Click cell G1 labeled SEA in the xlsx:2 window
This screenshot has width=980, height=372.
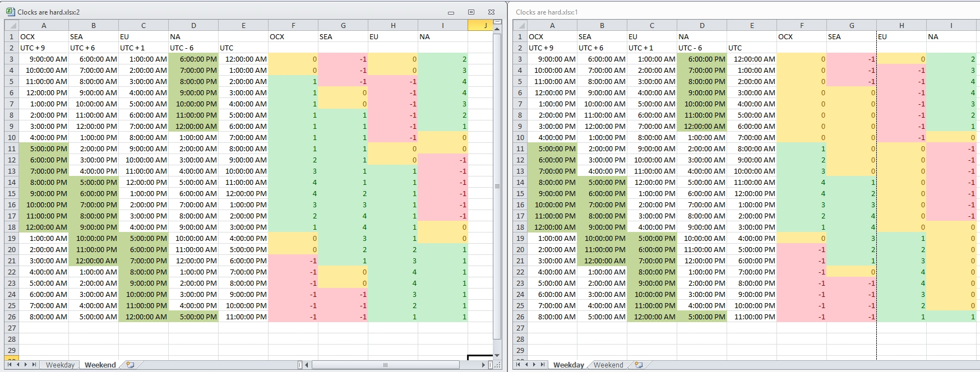(343, 36)
